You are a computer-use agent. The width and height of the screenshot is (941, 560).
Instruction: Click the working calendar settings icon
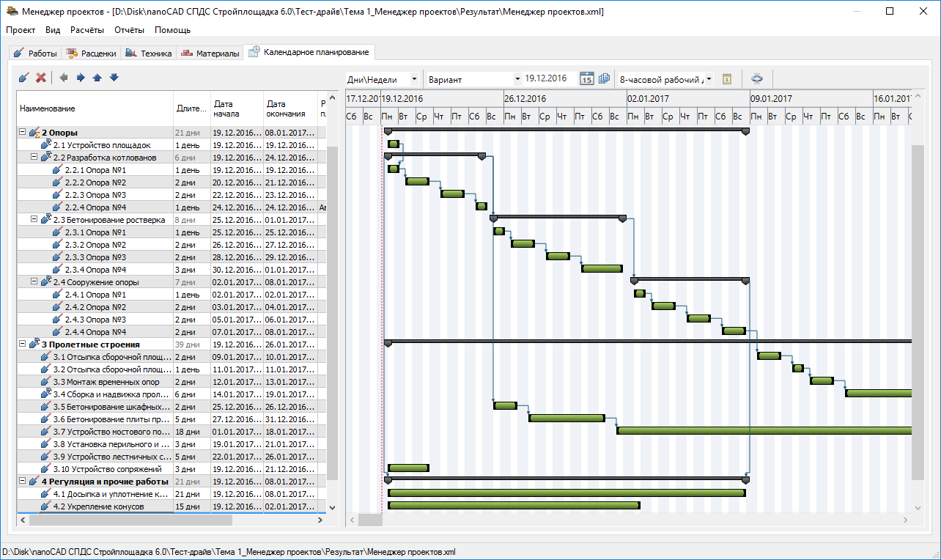(x=727, y=79)
